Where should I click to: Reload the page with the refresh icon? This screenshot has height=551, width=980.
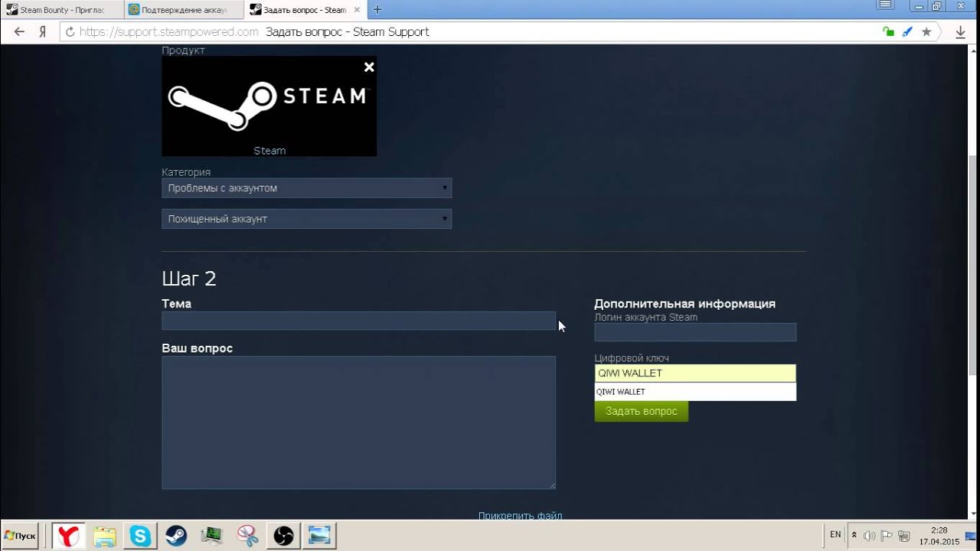tap(70, 32)
